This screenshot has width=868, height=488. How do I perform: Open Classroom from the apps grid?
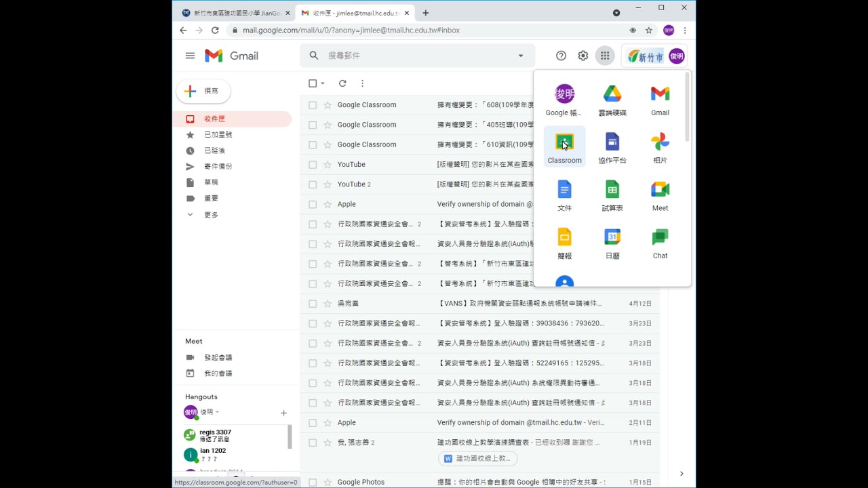tap(564, 148)
